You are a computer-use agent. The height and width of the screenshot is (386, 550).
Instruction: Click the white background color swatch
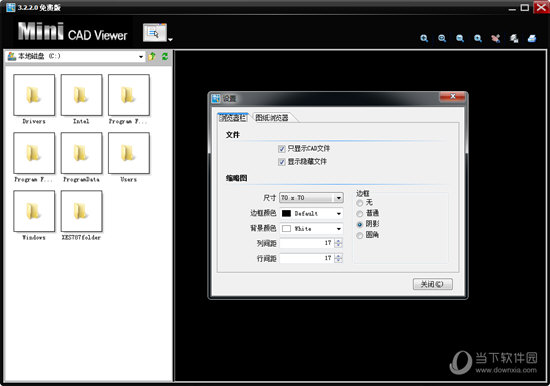tap(286, 229)
